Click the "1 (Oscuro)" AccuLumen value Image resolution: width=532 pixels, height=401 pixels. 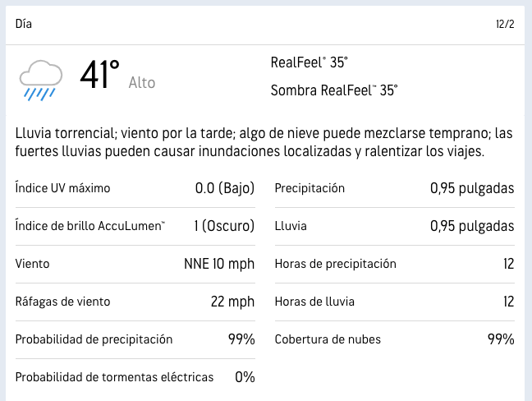coord(224,226)
